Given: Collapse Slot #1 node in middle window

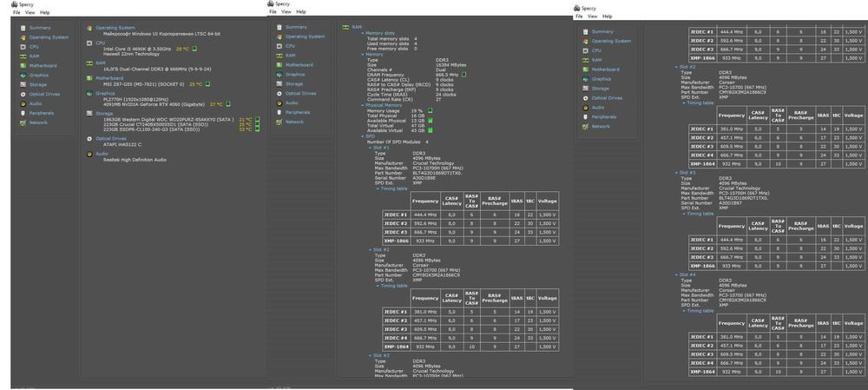Looking at the screenshot, I should 371,148.
